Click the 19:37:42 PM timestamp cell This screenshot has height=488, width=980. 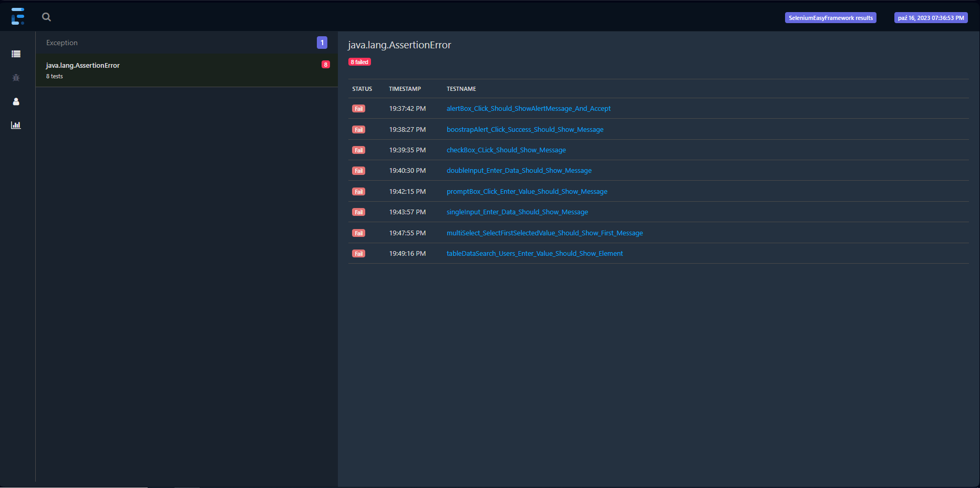(407, 109)
